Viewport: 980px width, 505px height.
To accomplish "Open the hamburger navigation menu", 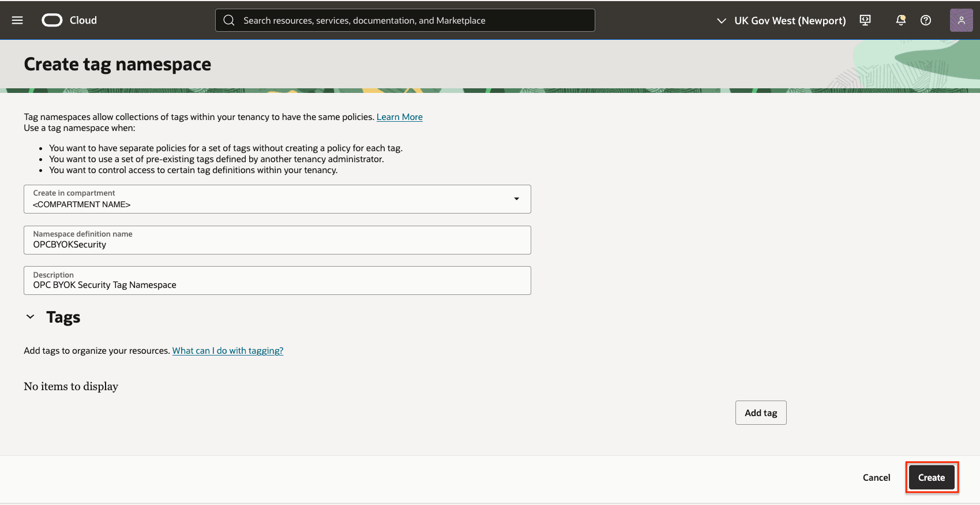I will pos(17,20).
